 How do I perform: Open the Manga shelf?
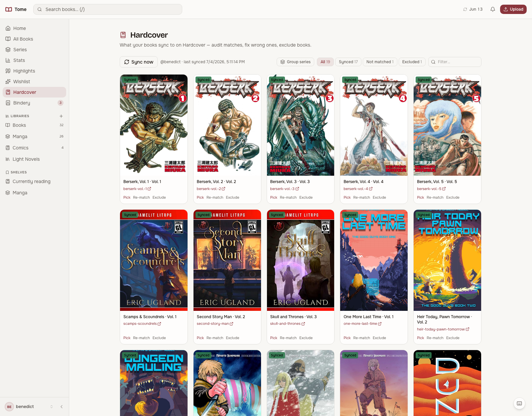point(35,193)
